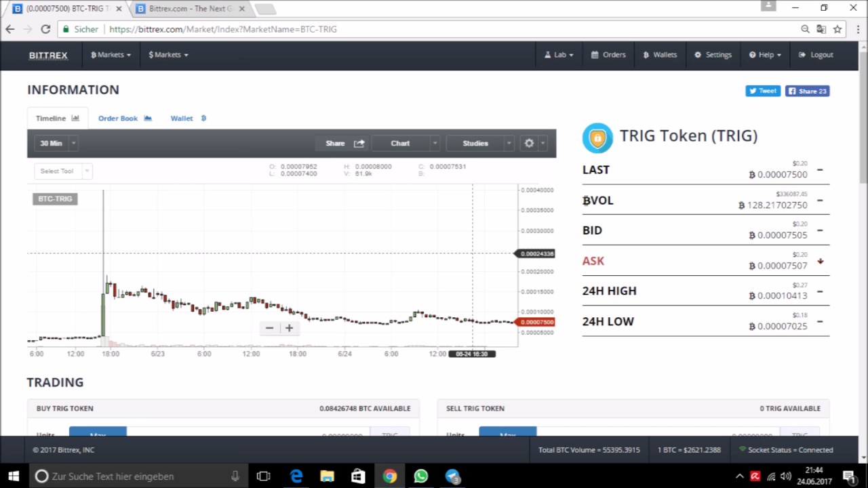Open the notification center icon
Screen dimensions: 868x488
coord(848,476)
